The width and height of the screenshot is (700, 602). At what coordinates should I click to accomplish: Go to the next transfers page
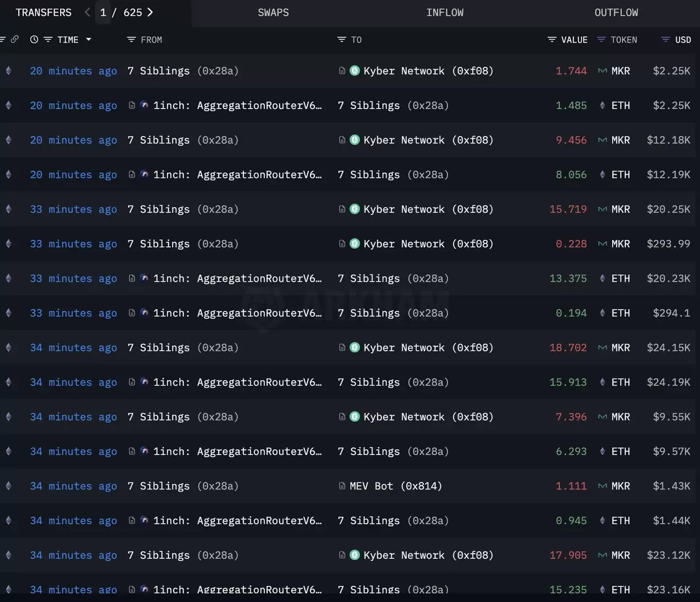(150, 12)
